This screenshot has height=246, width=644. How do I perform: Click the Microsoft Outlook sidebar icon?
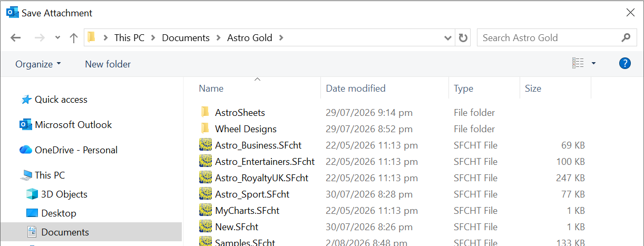point(26,125)
